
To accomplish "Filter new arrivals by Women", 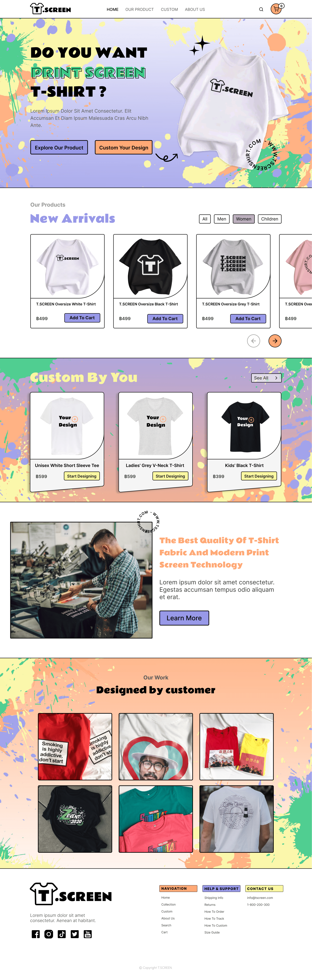I will click(244, 219).
